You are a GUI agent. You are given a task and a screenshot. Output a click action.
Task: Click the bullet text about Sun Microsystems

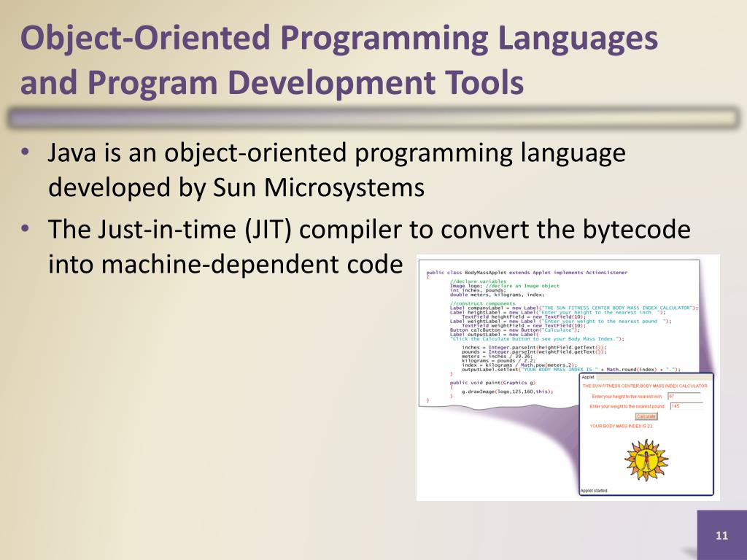[x=336, y=169]
